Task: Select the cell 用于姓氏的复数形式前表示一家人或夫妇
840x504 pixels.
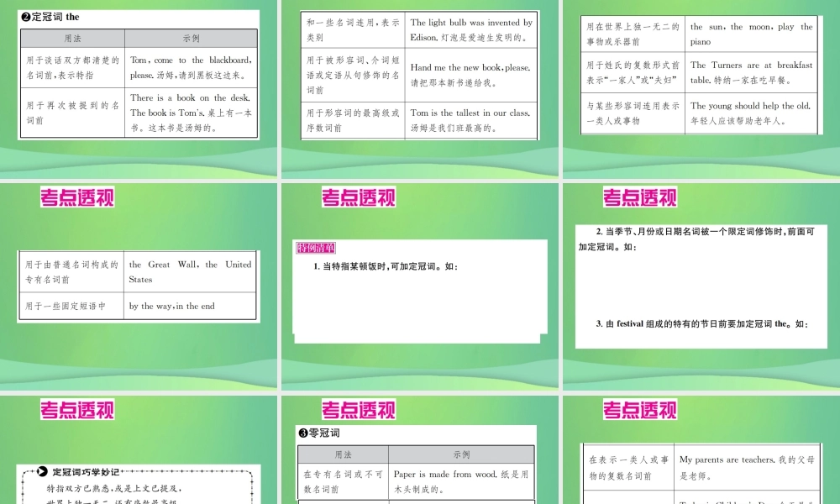Action: [x=633, y=72]
